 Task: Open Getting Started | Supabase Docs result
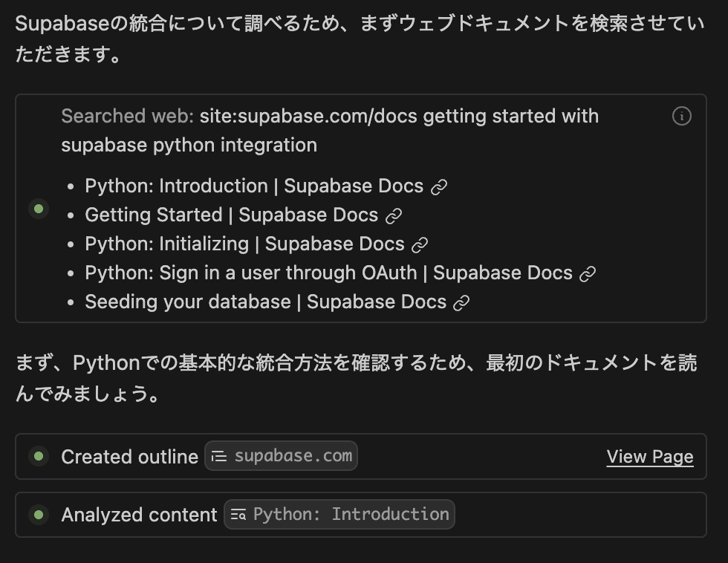(231, 215)
